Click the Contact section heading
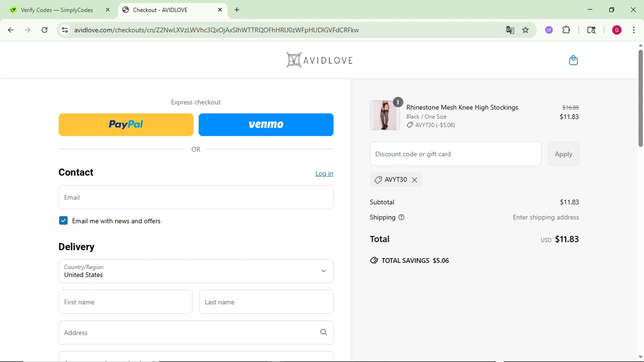 coord(76,172)
